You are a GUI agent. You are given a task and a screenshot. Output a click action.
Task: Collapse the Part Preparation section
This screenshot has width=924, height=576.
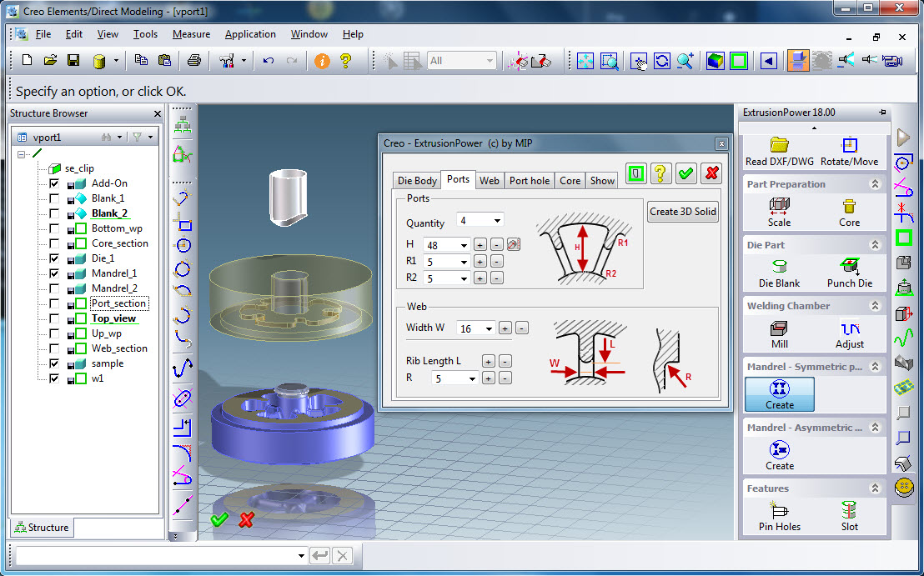[875, 184]
